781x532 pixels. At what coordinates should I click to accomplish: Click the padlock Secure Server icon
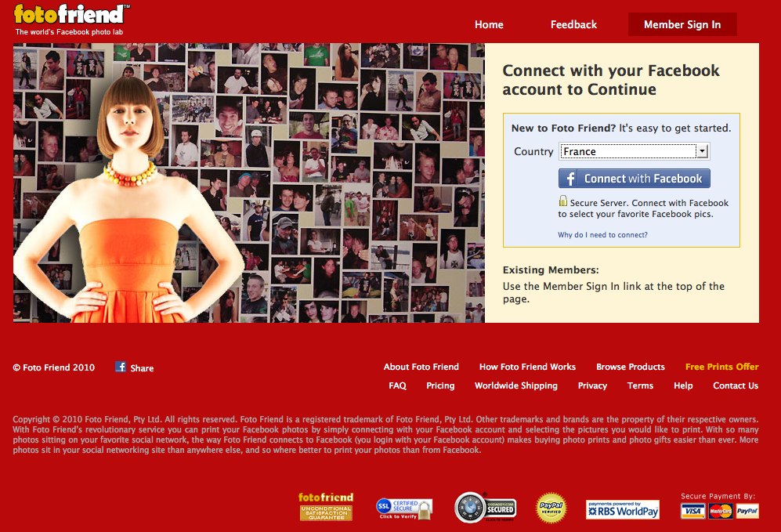point(563,201)
